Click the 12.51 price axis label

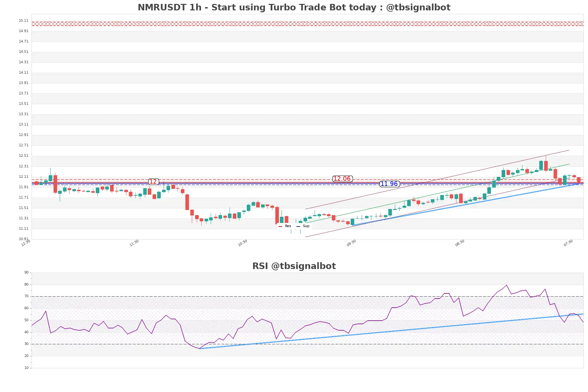coord(23,156)
